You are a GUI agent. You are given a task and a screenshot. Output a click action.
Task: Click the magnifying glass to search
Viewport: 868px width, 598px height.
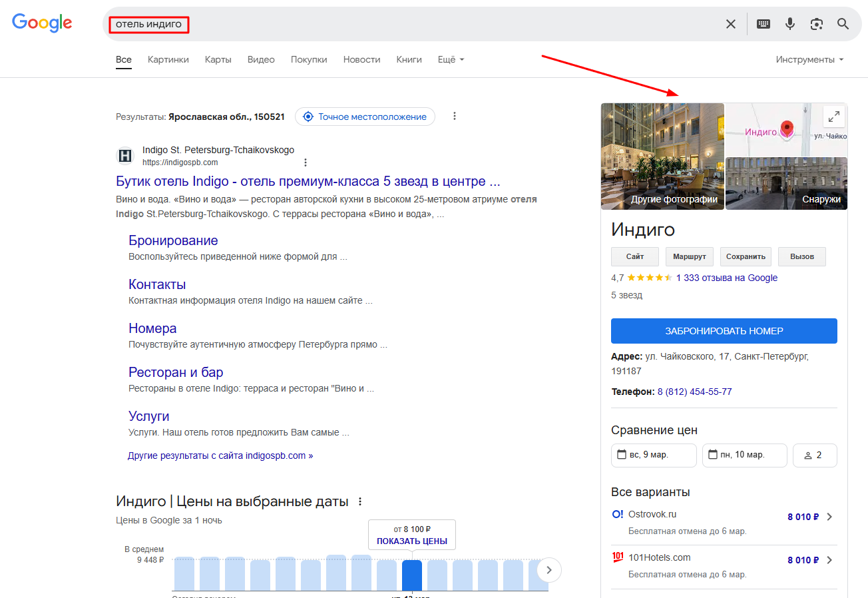843,23
